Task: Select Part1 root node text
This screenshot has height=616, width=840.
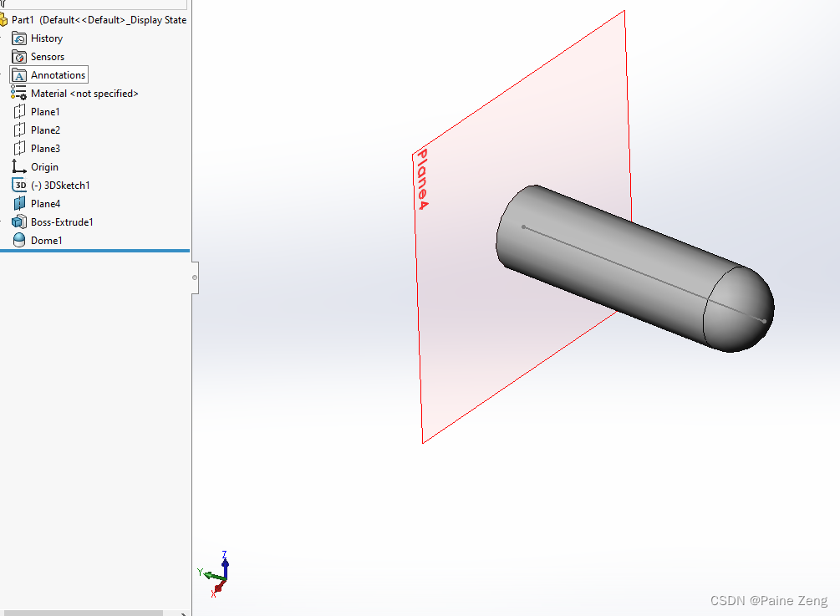Action: pos(99,20)
